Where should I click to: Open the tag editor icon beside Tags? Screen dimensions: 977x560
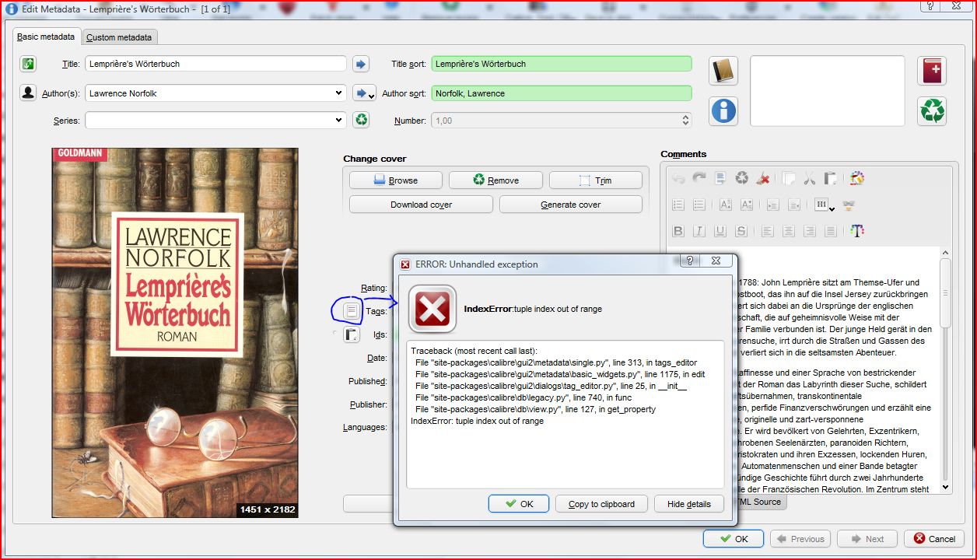pyautogui.click(x=352, y=311)
